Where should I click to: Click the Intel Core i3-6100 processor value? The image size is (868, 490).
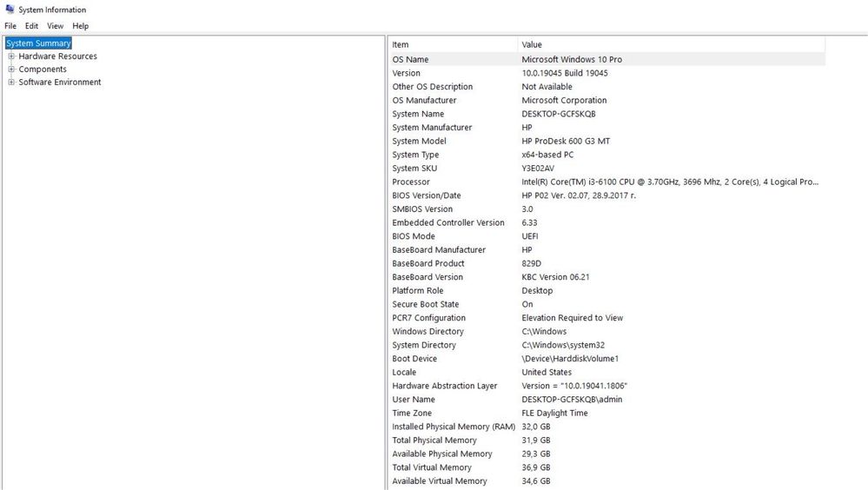pos(670,182)
